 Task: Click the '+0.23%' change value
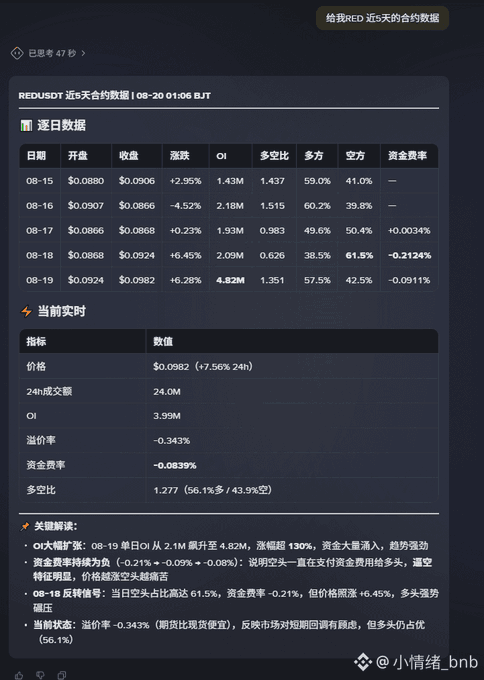point(186,231)
